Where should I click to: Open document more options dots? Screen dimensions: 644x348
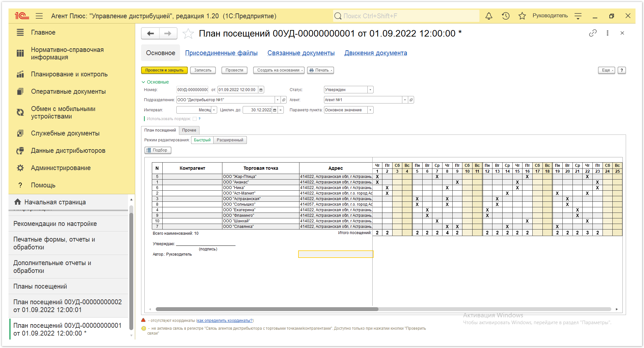pyautogui.click(x=607, y=33)
